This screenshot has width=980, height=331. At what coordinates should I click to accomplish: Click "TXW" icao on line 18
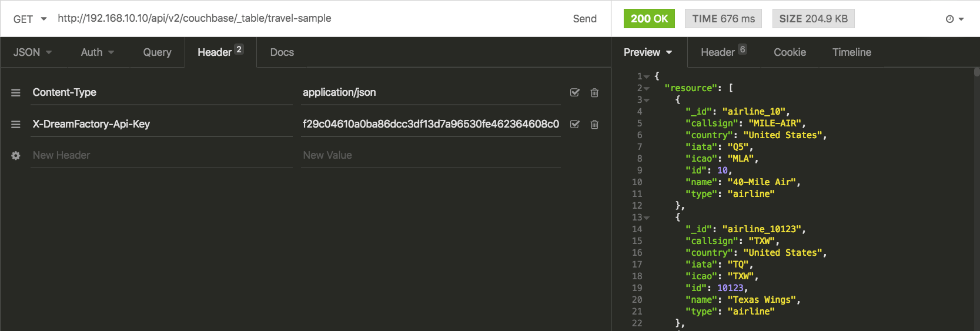741,276
